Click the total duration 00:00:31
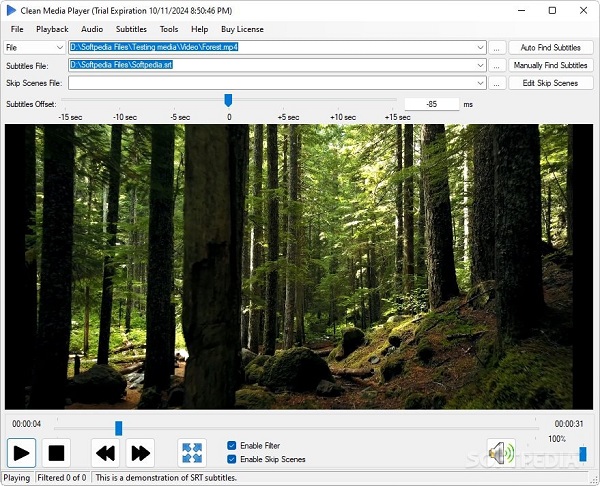The image size is (600, 486). (569, 424)
